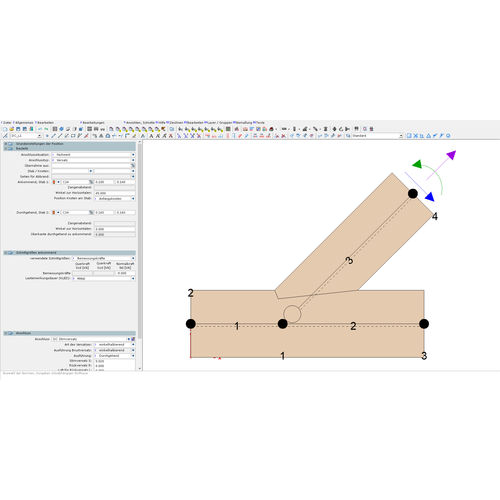Click the Save disk icon in the toolbar
This screenshot has width=500, height=500.
[x=18, y=129]
